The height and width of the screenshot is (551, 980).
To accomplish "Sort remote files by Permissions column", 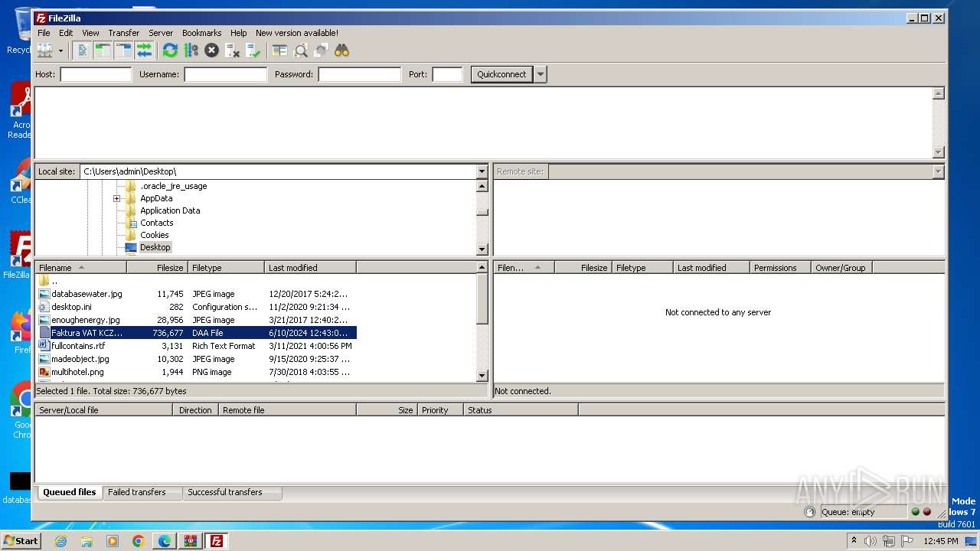I will [x=780, y=268].
